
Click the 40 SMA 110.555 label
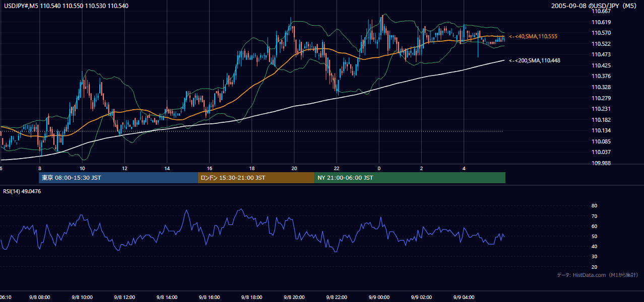coord(533,37)
